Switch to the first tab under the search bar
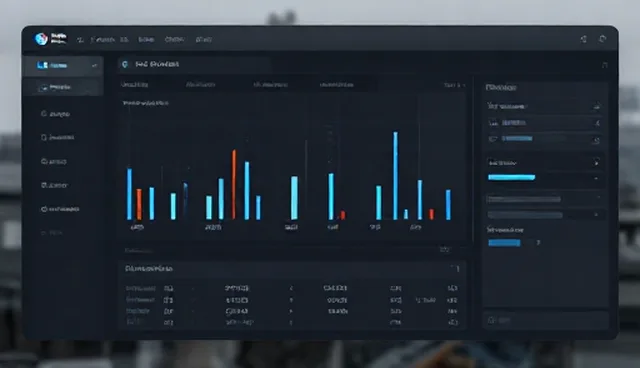The image size is (640, 368). [135, 84]
